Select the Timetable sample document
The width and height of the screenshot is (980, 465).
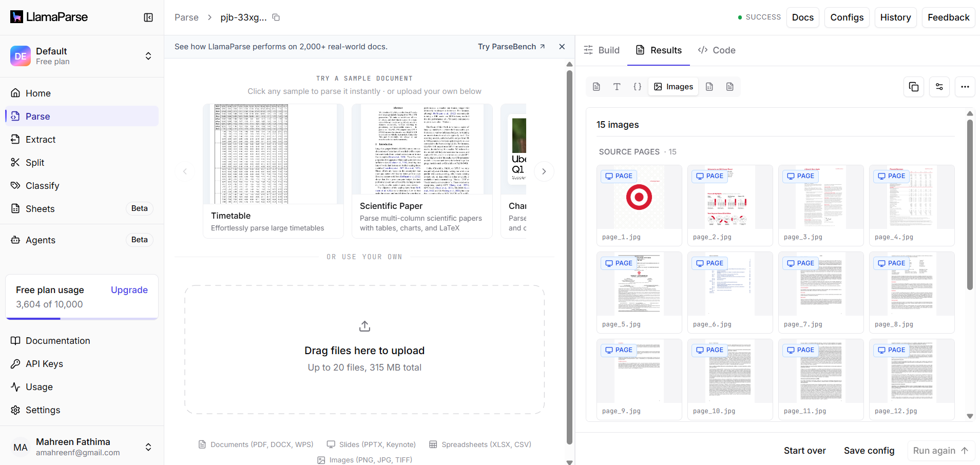click(273, 171)
